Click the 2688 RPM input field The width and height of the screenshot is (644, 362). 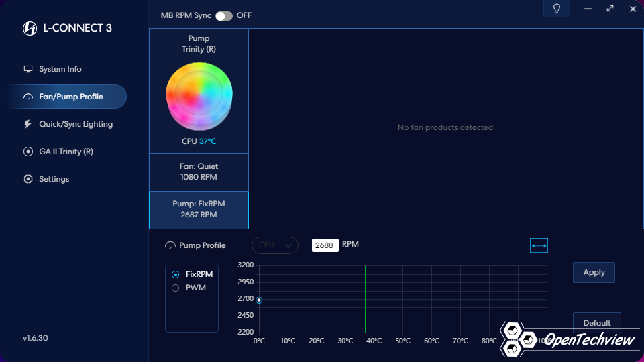tap(325, 245)
